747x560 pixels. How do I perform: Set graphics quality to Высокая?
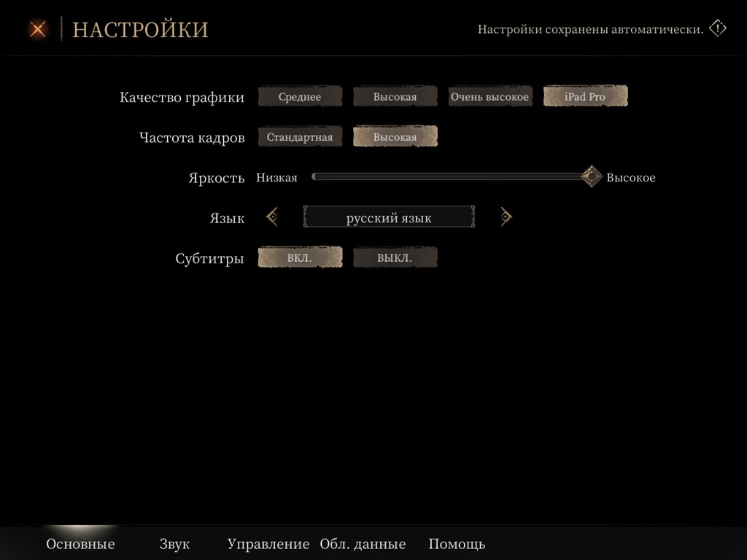395,97
